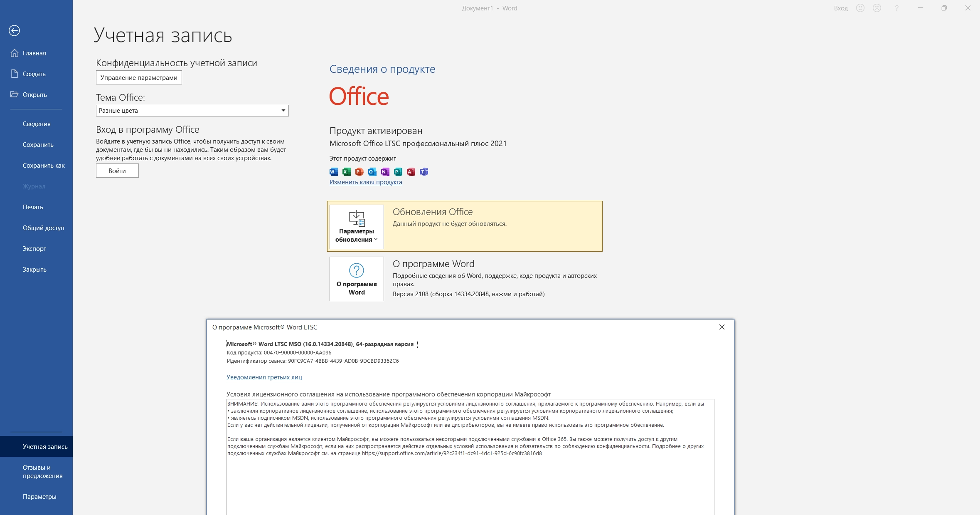Click the folder icon beside Открыть
This screenshot has width=980, height=515.
(x=15, y=94)
